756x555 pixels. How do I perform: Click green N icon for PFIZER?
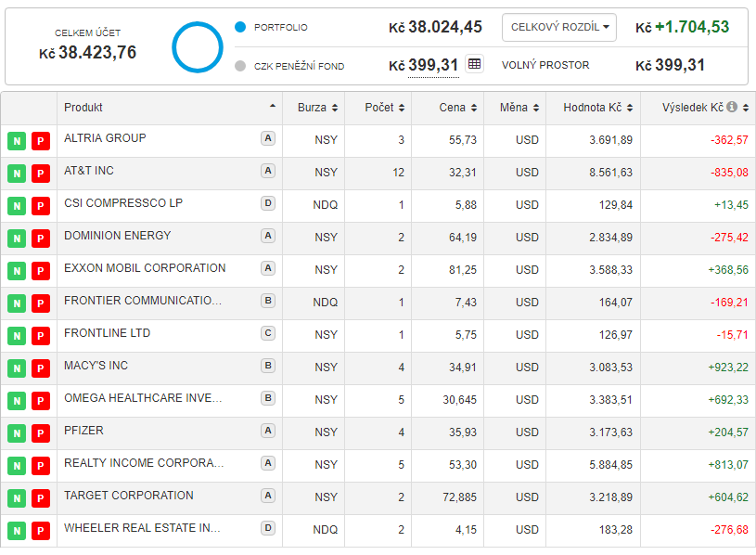point(17,433)
